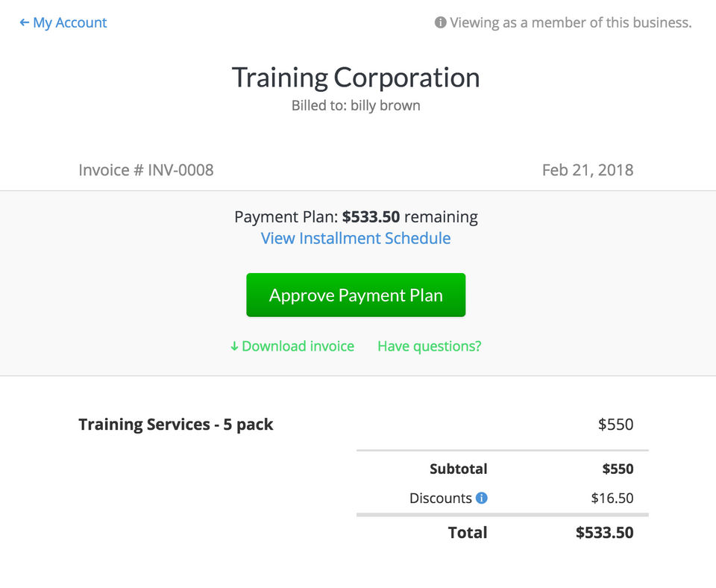Viewport: 716px width, 588px height.
Task: Select the 'Training Services - 5 pack' line item
Action: coord(176,425)
